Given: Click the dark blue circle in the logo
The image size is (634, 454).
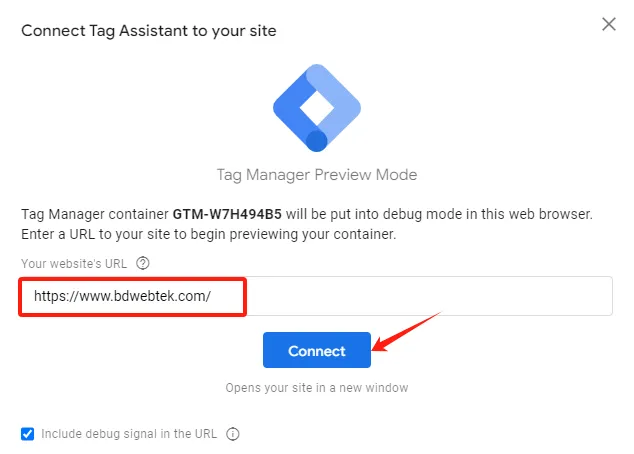Looking at the screenshot, I should point(317,141).
